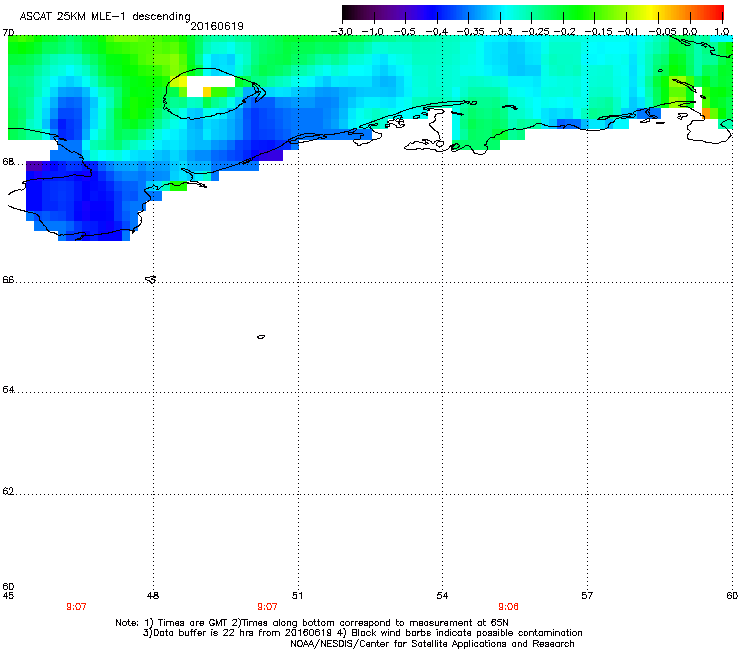Screen dimensions: 740x650
Task: Click the '-3.0' color scale label
Action: (341, 31)
